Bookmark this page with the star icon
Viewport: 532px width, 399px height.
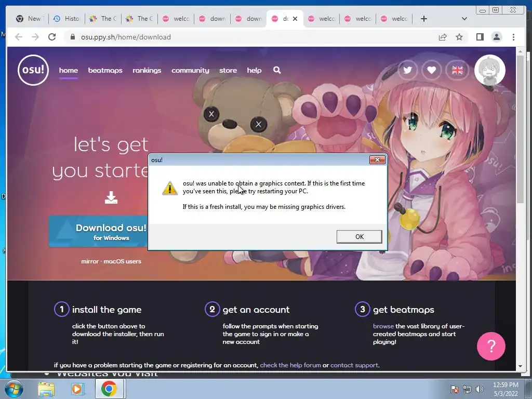(x=459, y=37)
